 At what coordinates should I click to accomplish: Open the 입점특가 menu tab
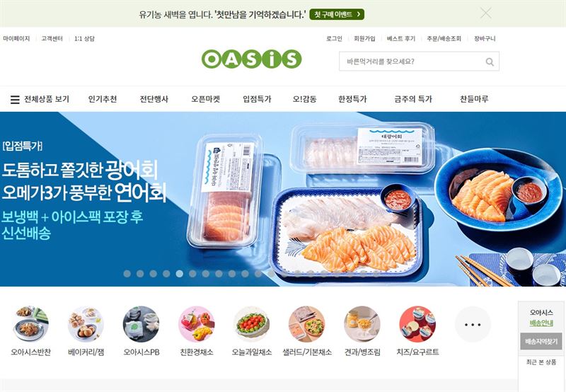(x=257, y=99)
